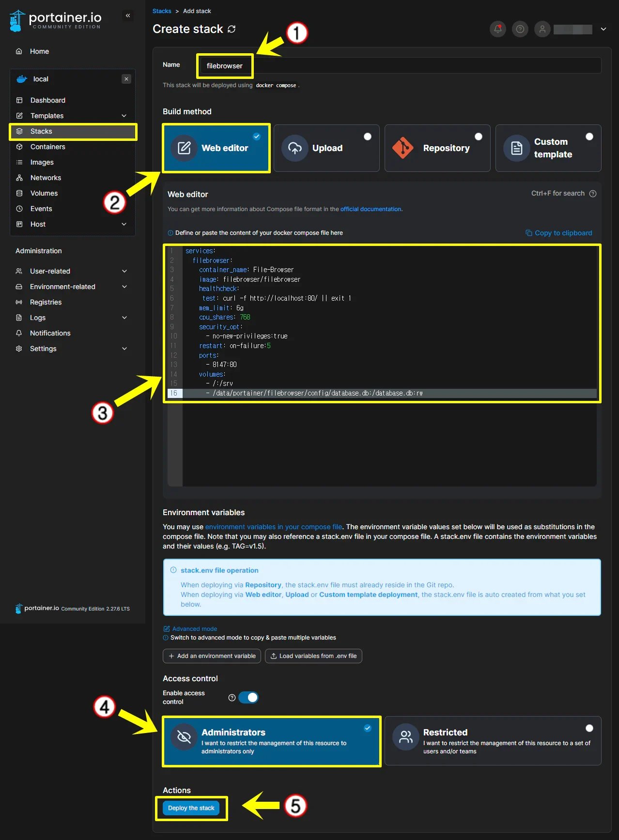Open the user account dropdown menu
619x840 pixels.
604,29
